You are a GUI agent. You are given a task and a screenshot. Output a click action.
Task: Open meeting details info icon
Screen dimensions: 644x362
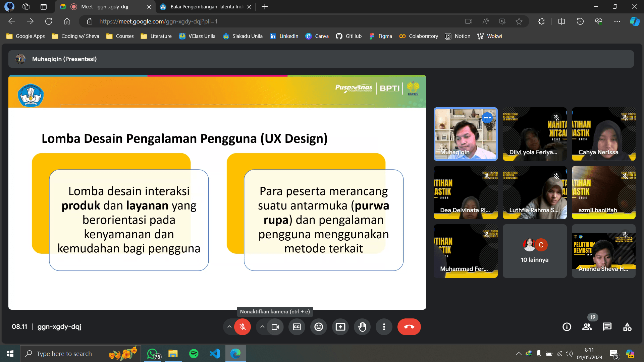[567, 327]
